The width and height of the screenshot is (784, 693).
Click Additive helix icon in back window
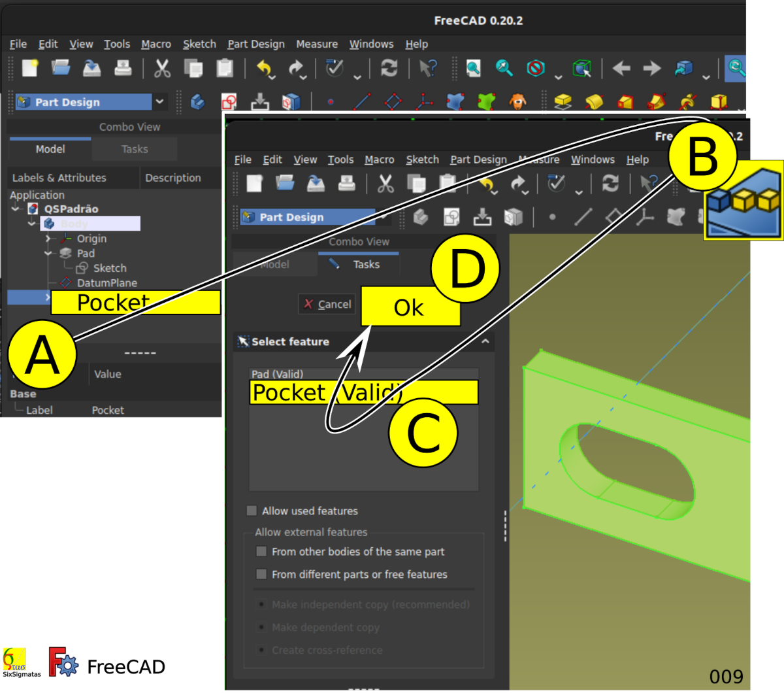[688, 102]
